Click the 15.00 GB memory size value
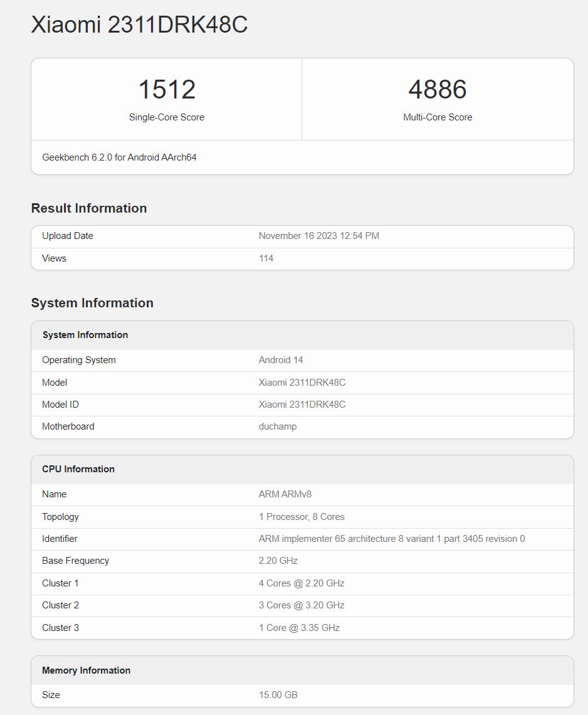The height and width of the screenshot is (715, 588). 278,694
